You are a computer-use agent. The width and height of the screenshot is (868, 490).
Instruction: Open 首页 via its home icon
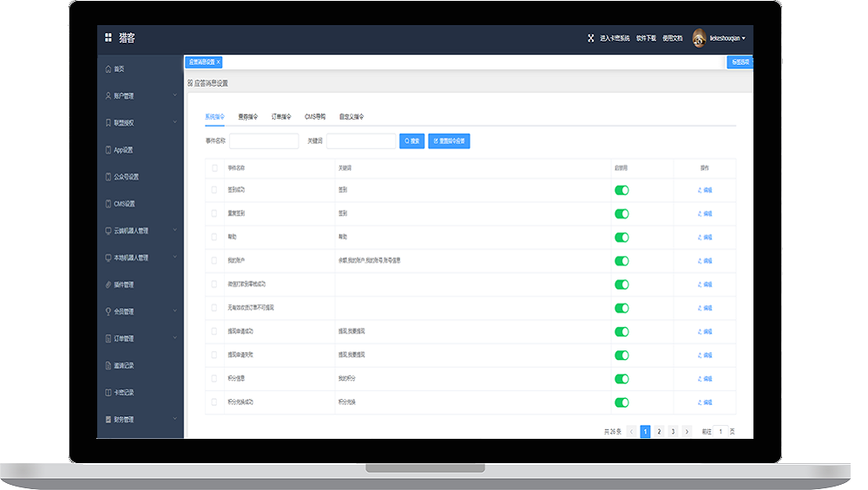click(108, 69)
